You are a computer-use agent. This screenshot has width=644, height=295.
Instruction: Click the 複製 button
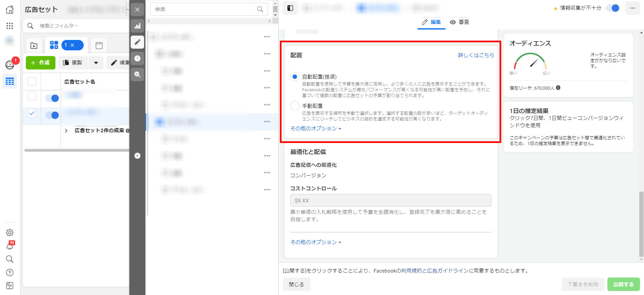[74, 63]
